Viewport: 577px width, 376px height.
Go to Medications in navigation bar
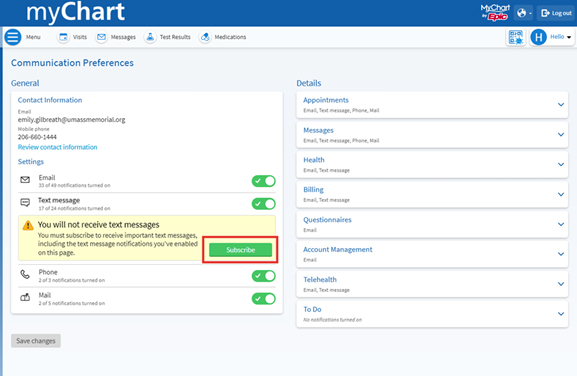(230, 37)
